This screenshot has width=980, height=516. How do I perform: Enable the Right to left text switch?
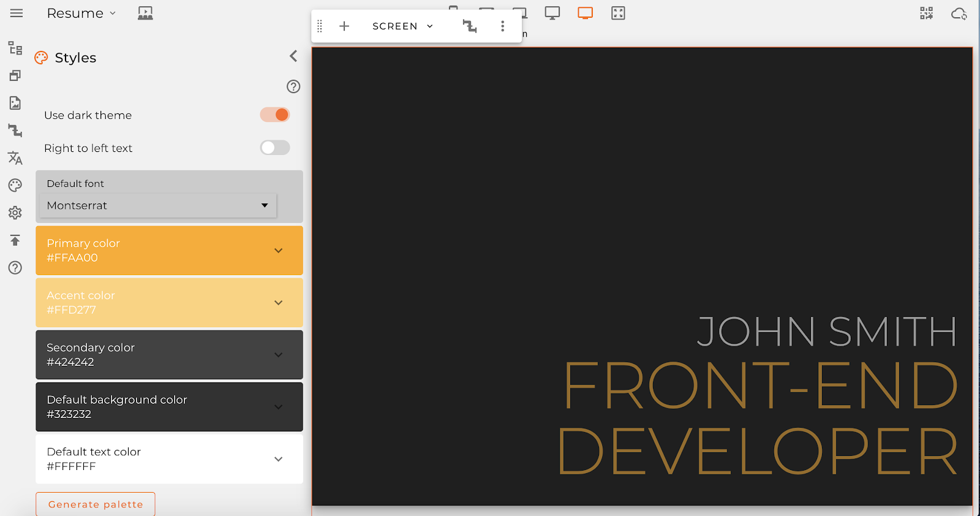coord(275,148)
